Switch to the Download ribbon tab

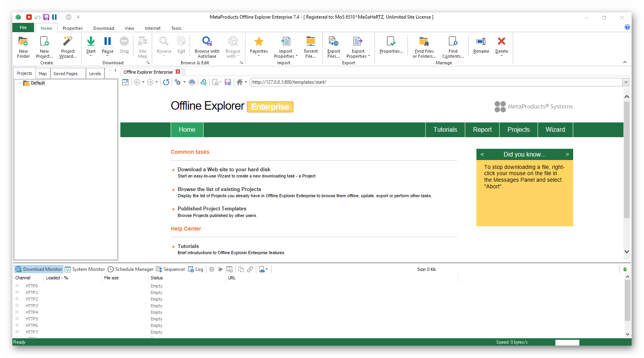[104, 28]
